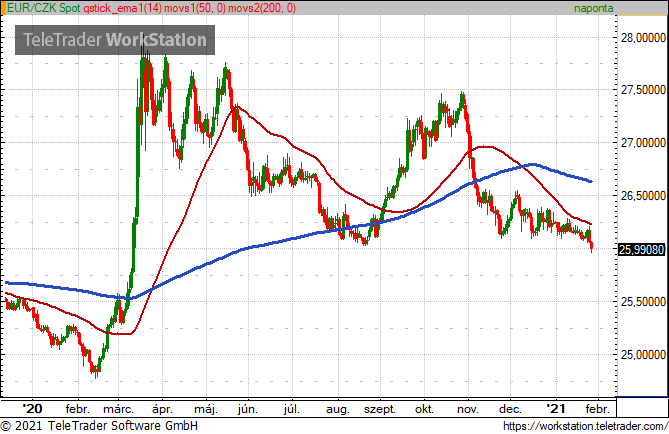Image resolution: width=669 pixels, height=434 pixels.
Task: Click the right end of the blue 200-day moving average line
Action: click(x=590, y=181)
